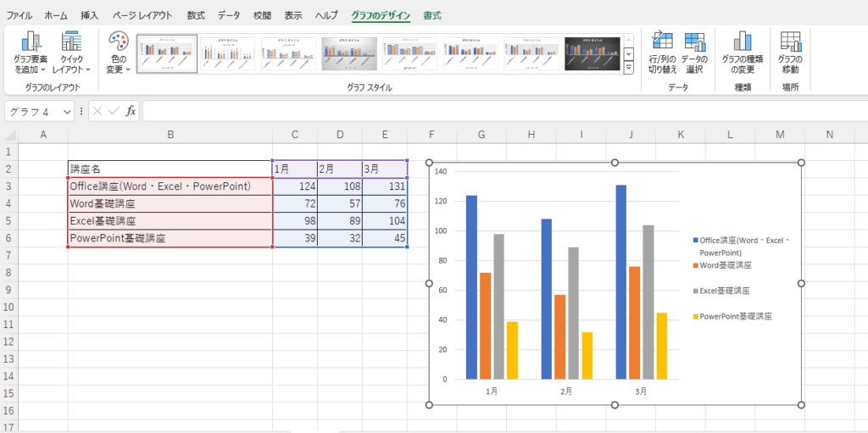The image size is (868, 433).
Task: Click the formula bar cancel X icon
Action: [x=97, y=111]
